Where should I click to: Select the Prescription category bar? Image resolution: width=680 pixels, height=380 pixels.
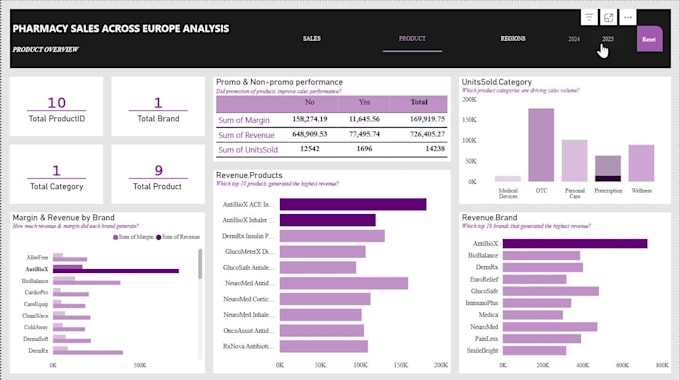pyautogui.click(x=608, y=168)
